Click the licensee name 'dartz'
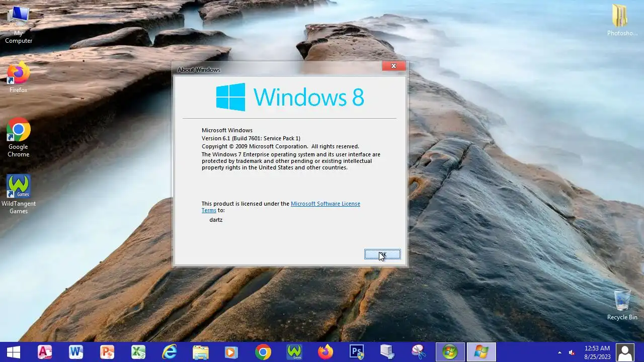 [x=216, y=220]
